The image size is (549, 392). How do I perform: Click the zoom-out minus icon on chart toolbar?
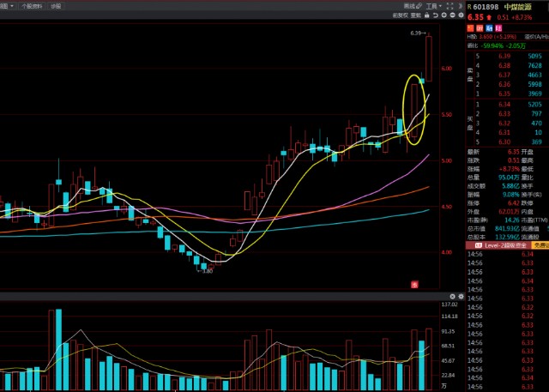tap(452, 15)
